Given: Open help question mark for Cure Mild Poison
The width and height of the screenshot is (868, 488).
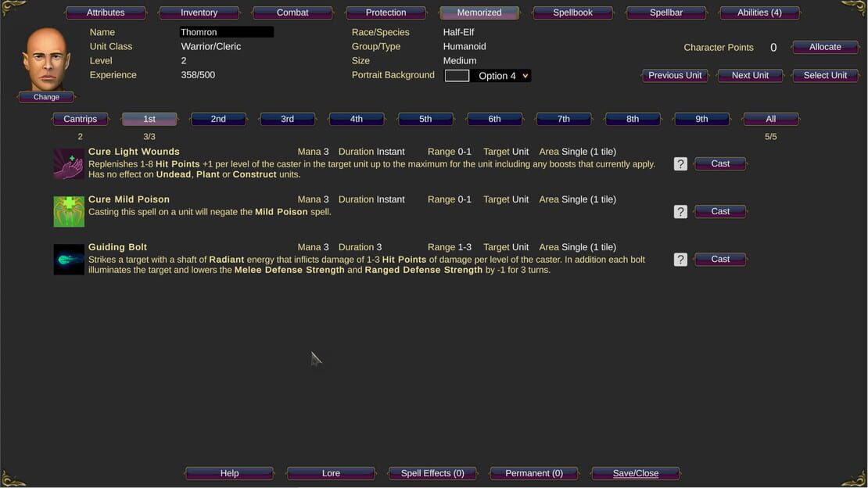Looking at the screenshot, I should click(680, 212).
